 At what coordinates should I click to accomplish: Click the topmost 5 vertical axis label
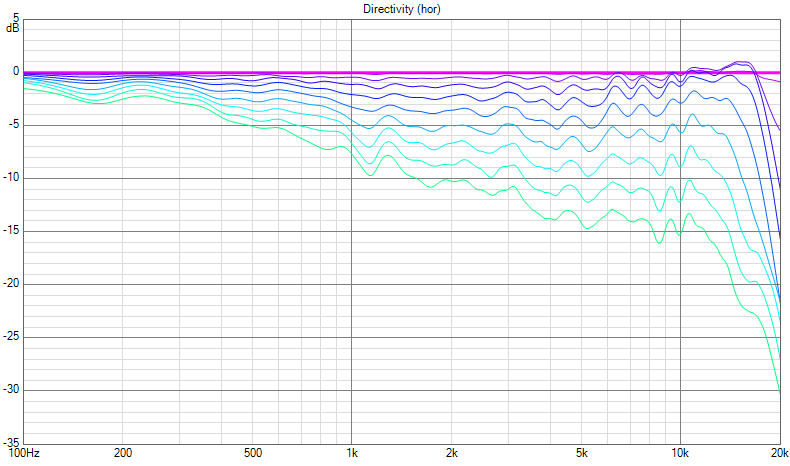click(x=16, y=19)
